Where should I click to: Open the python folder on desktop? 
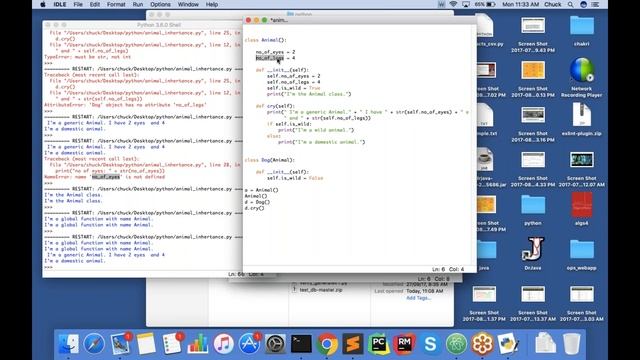click(x=533, y=204)
